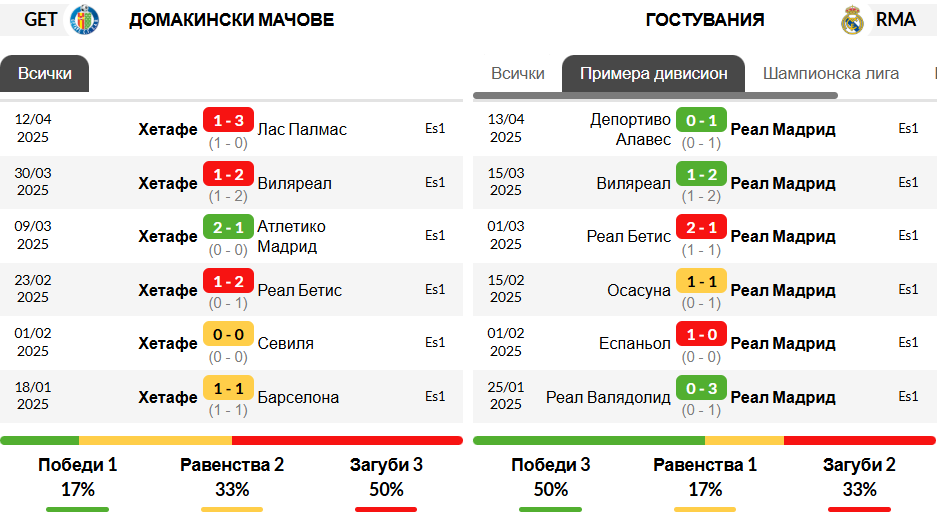The width and height of the screenshot is (937, 520).
Task: Select the Примера дивизион tab
Action: (x=653, y=74)
